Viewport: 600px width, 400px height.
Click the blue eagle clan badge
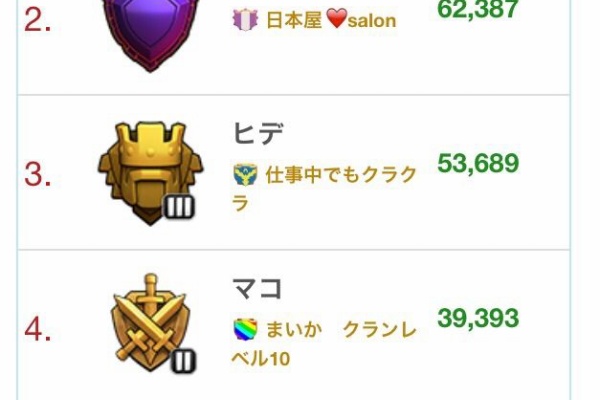(245, 175)
